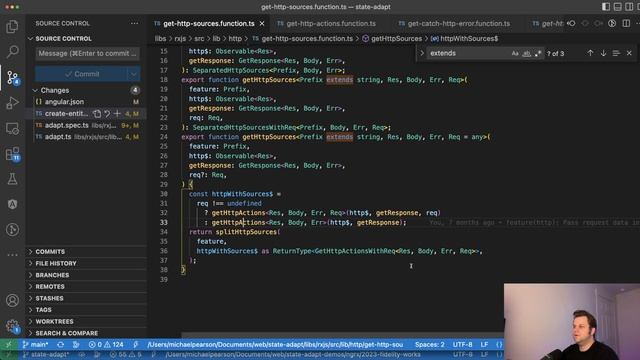Go to next find match
The image size is (640, 360).
click(603, 53)
